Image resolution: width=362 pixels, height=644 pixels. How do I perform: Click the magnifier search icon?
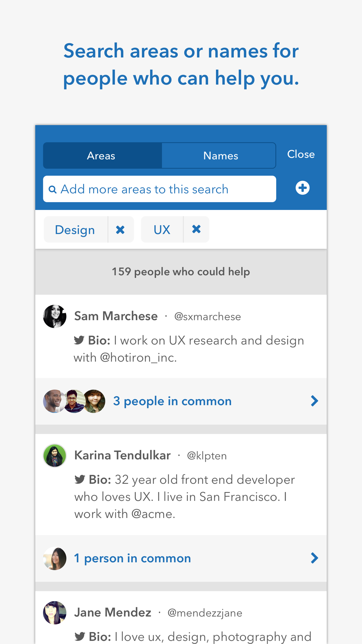pyautogui.click(x=52, y=190)
